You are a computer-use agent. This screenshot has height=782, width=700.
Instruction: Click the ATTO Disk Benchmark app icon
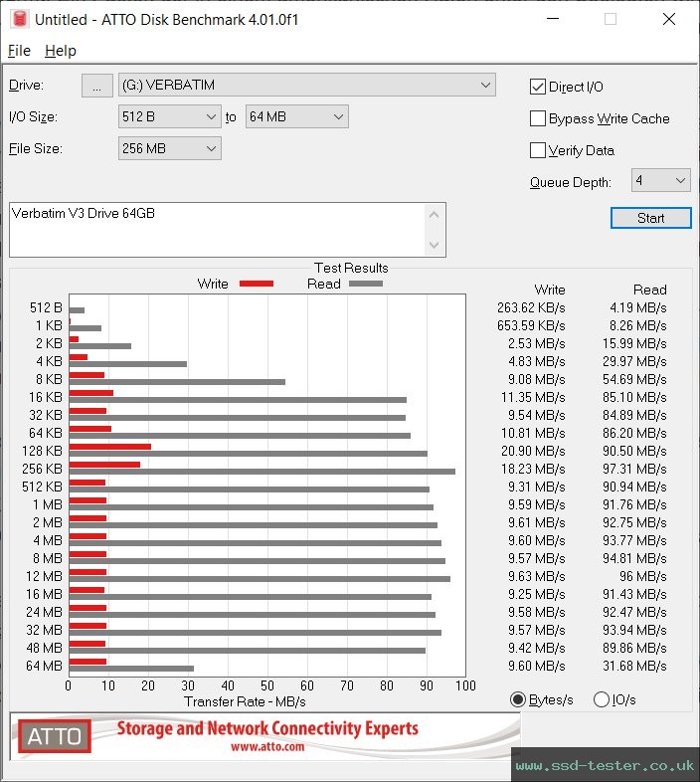pos(20,19)
